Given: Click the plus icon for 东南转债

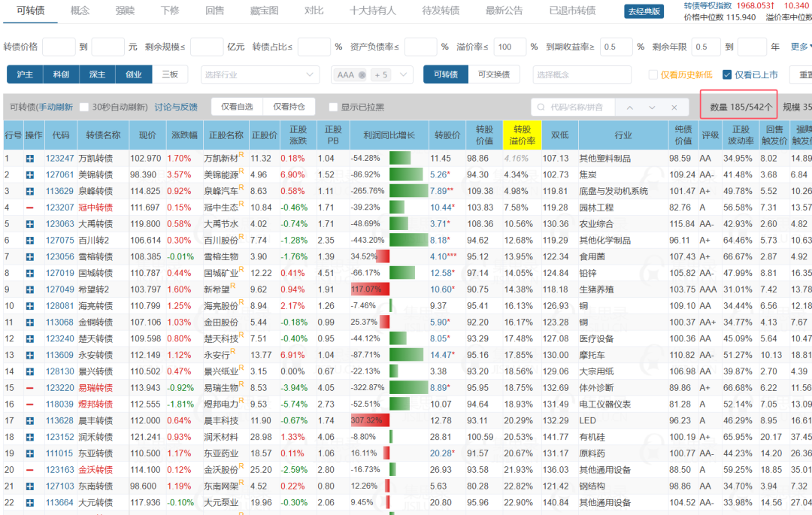Looking at the screenshot, I should (x=30, y=486).
